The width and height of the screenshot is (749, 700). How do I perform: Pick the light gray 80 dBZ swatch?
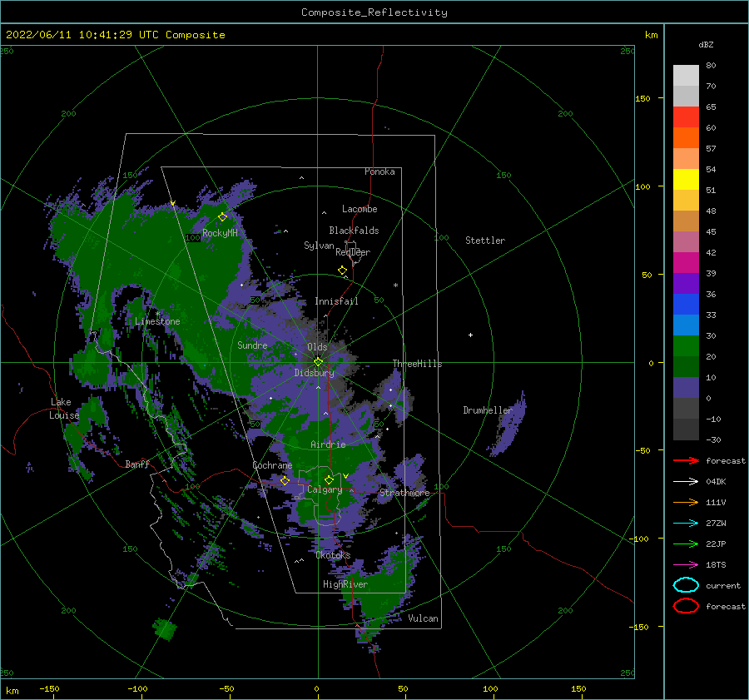[x=686, y=75]
